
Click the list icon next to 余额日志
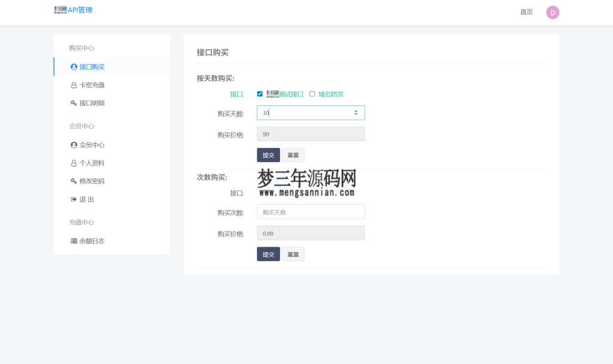(73, 241)
